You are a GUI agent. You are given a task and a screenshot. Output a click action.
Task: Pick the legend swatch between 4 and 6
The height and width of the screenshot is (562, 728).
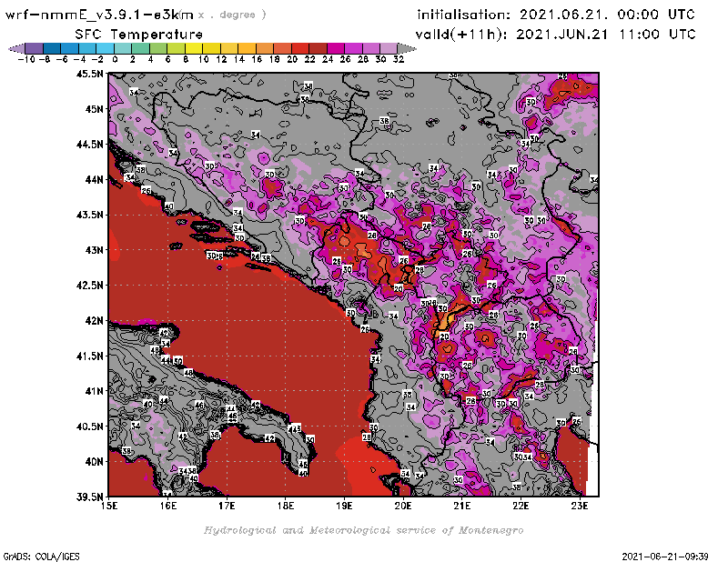(158, 48)
